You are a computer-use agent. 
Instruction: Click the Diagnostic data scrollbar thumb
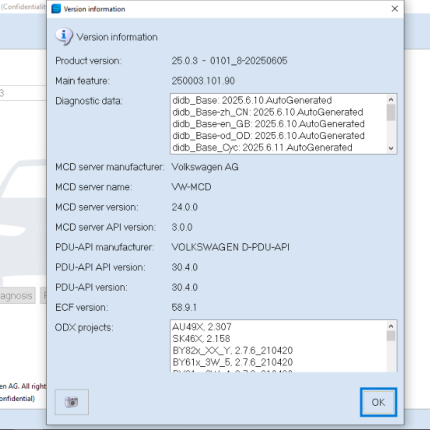click(391, 112)
